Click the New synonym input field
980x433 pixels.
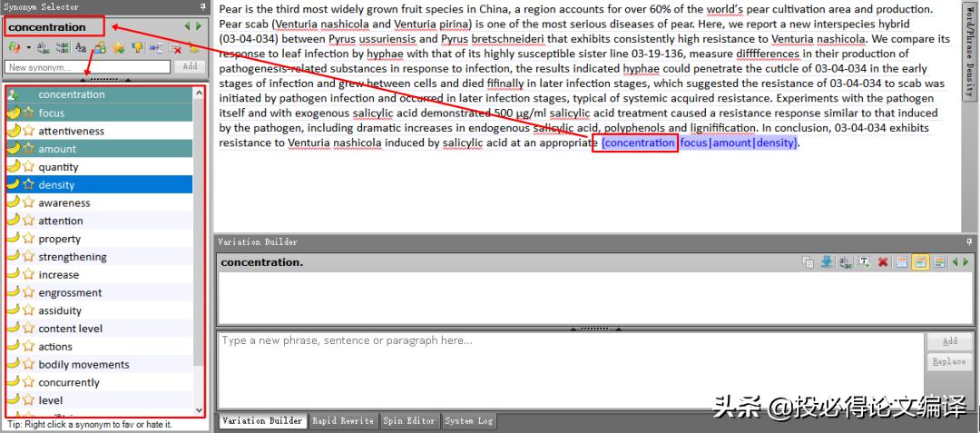tap(87, 67)
